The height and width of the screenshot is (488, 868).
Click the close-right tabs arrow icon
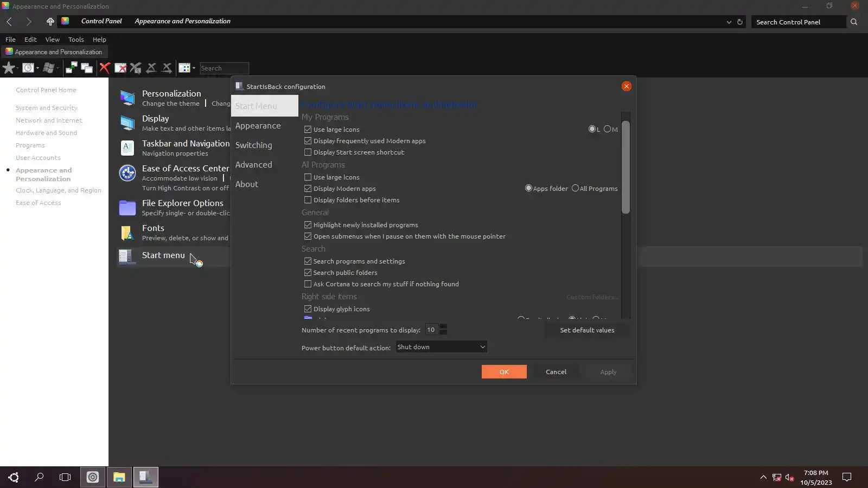(167, 68)
